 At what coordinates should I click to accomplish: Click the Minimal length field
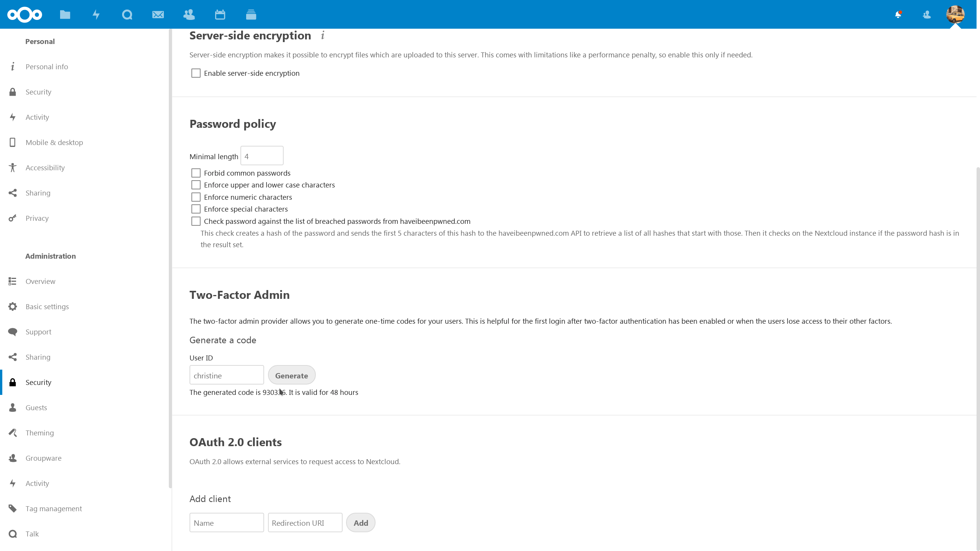tap(262, 156)
